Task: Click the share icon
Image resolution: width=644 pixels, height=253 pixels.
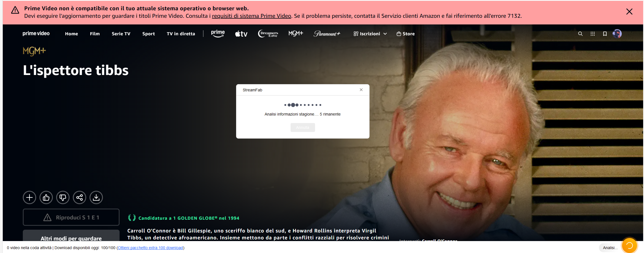Action: [80, 197]
